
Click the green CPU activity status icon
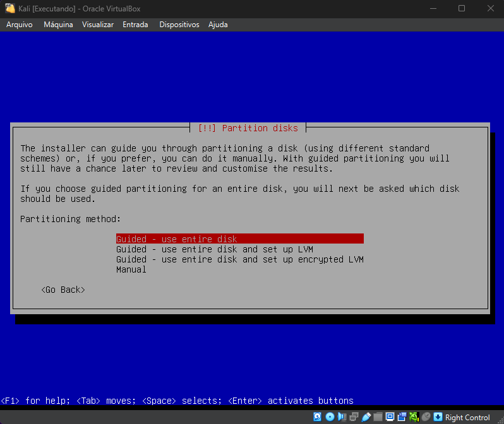pyautogui.click(x=414, y=417)
